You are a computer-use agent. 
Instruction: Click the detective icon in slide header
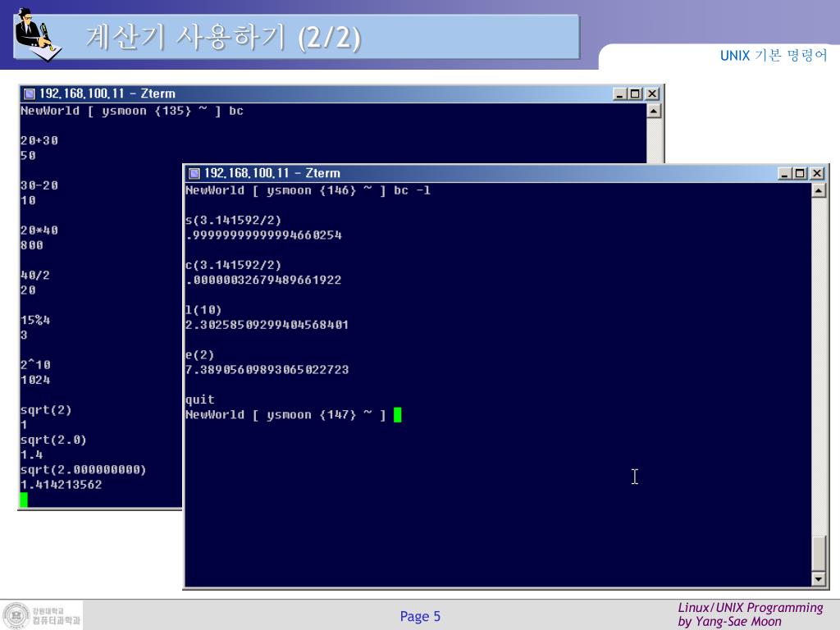(x=38, y=34)
